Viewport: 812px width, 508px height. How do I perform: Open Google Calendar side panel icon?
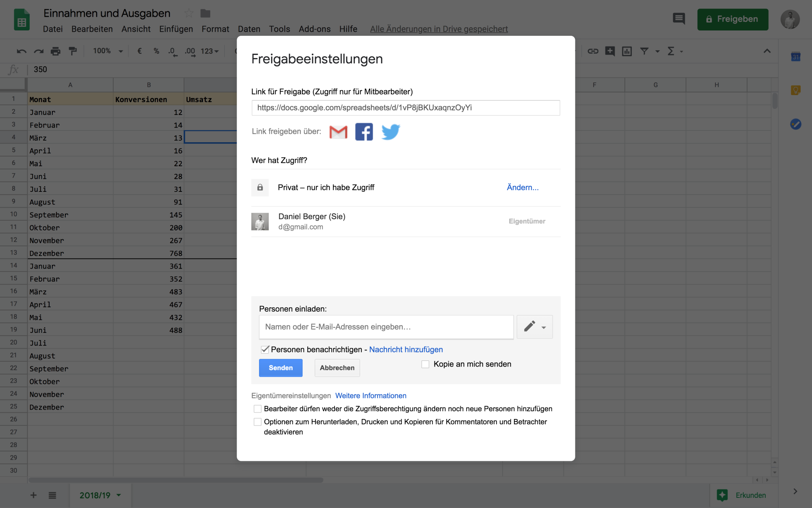coord(795,57)
